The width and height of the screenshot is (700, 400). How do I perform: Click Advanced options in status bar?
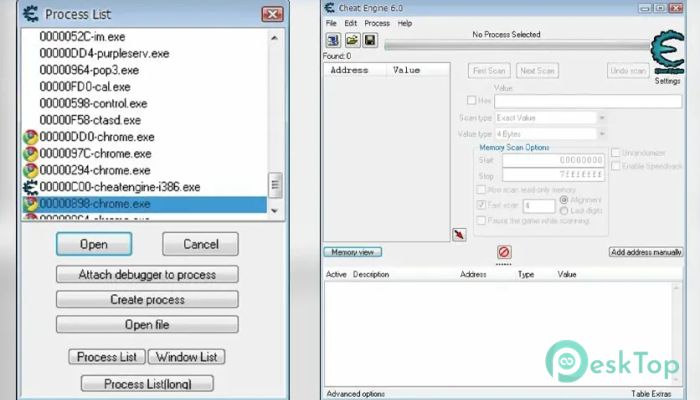(356, 394)
